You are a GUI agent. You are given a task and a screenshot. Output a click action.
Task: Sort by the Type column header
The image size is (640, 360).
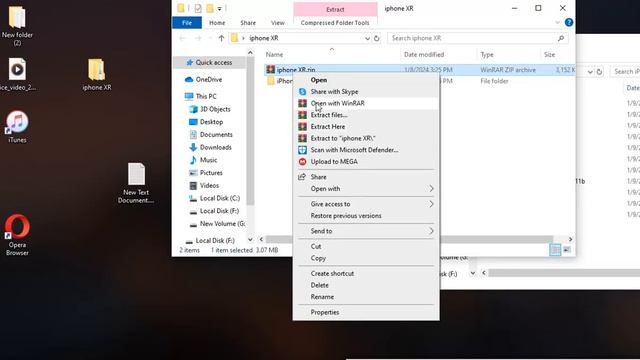(487, 54)
